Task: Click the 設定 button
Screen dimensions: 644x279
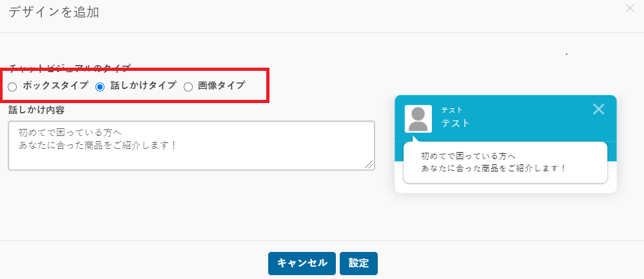Action: coord(358,263)
